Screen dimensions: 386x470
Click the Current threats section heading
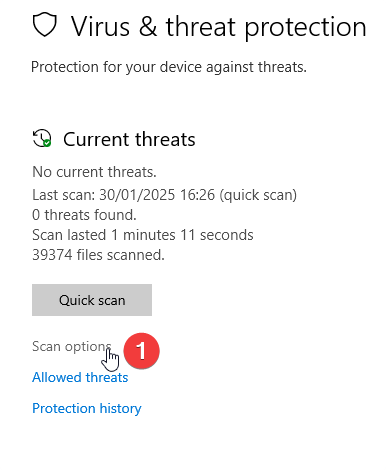point(129,139)
